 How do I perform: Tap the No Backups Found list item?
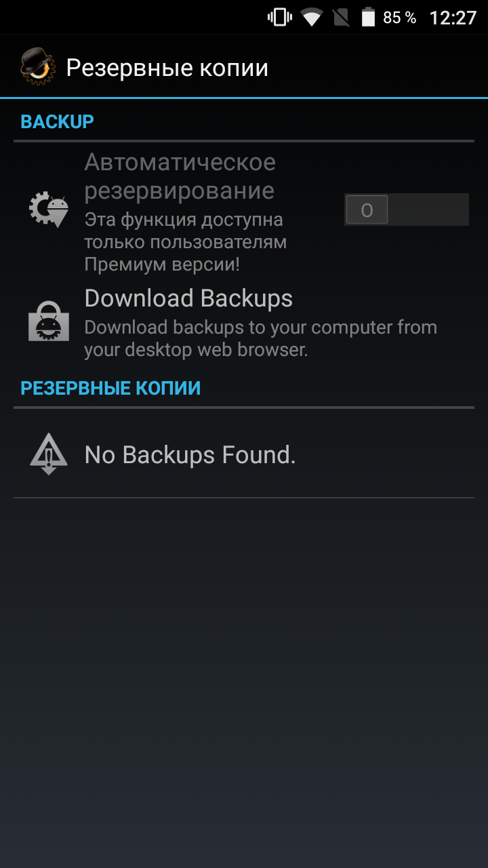coord(244,454)
